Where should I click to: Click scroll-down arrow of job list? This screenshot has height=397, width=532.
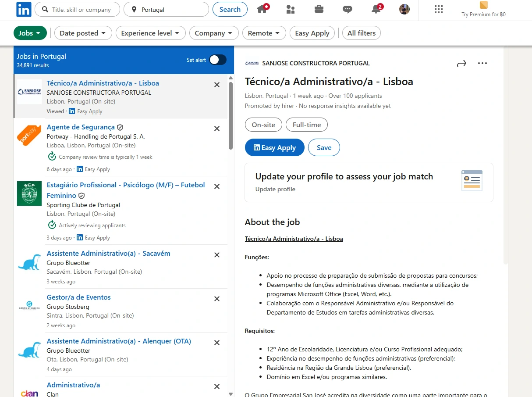click(x=231, y=393)
